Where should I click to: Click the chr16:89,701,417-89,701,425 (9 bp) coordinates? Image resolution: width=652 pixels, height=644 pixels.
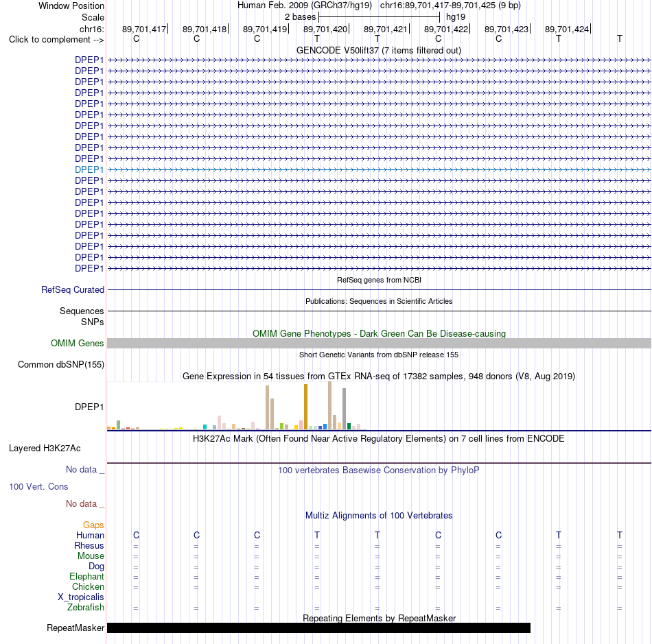[450, 5]
